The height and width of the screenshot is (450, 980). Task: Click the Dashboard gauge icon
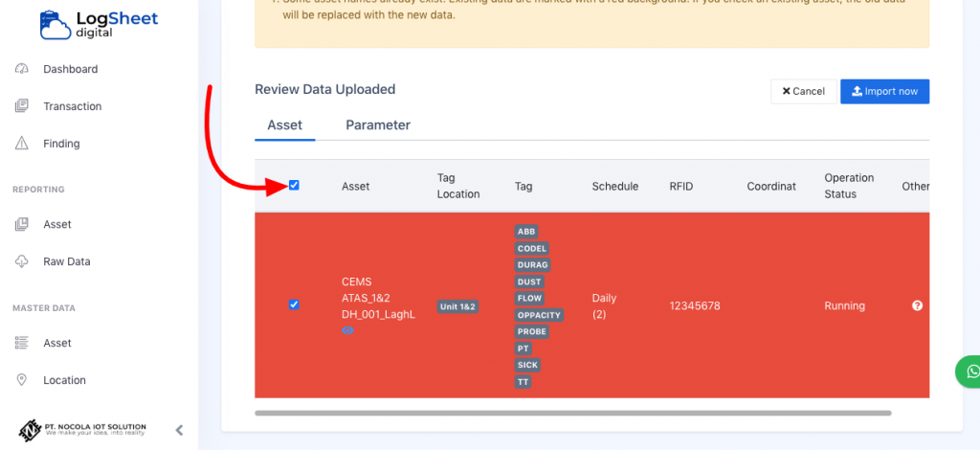22,69
